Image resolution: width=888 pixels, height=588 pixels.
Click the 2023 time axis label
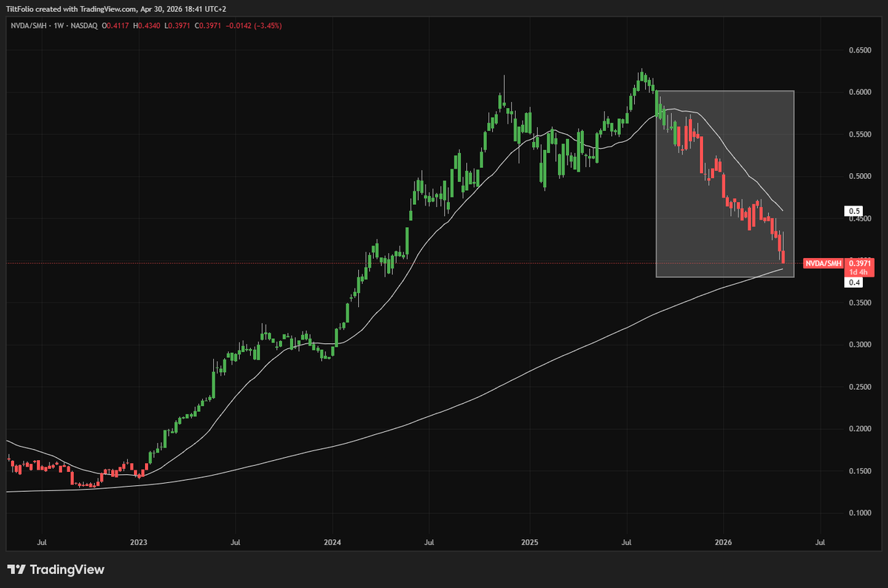coord(138,542)
